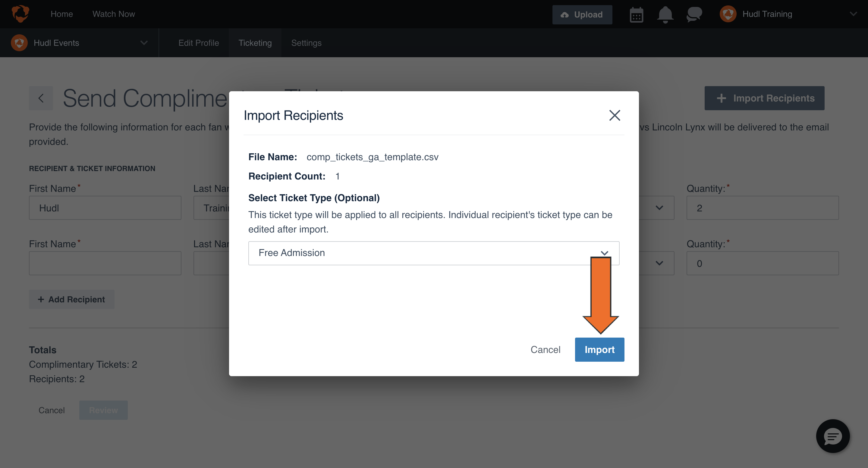Click the blue Import button
This screenshot has width=868, height=468.
point(599,349)
